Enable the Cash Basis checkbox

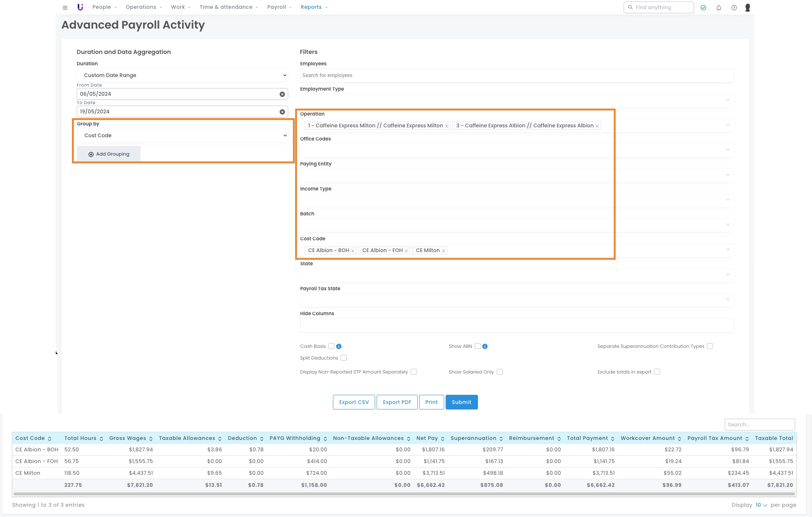331,346
